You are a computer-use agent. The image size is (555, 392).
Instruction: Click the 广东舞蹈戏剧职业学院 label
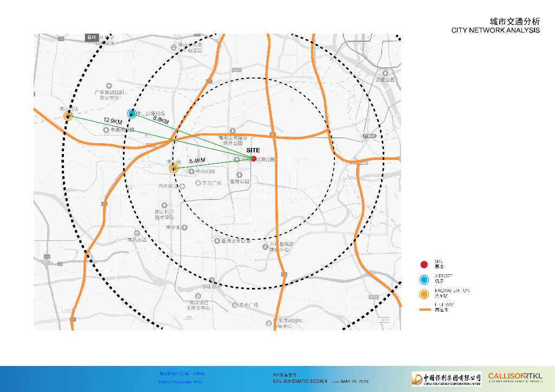pyautogui.click(x=109, y=95)
